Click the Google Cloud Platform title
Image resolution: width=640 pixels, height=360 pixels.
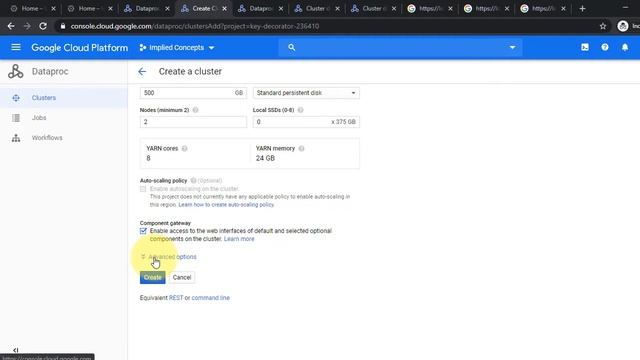point(80,48)
